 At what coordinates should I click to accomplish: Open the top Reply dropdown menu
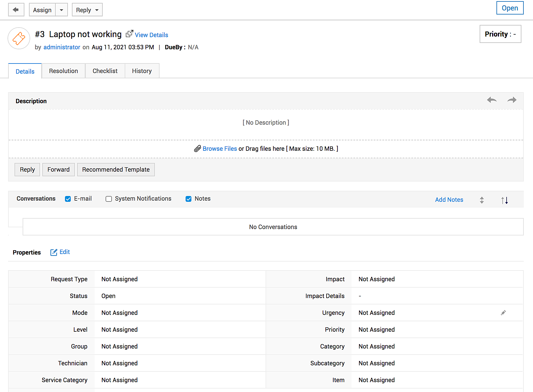point(87,10)
